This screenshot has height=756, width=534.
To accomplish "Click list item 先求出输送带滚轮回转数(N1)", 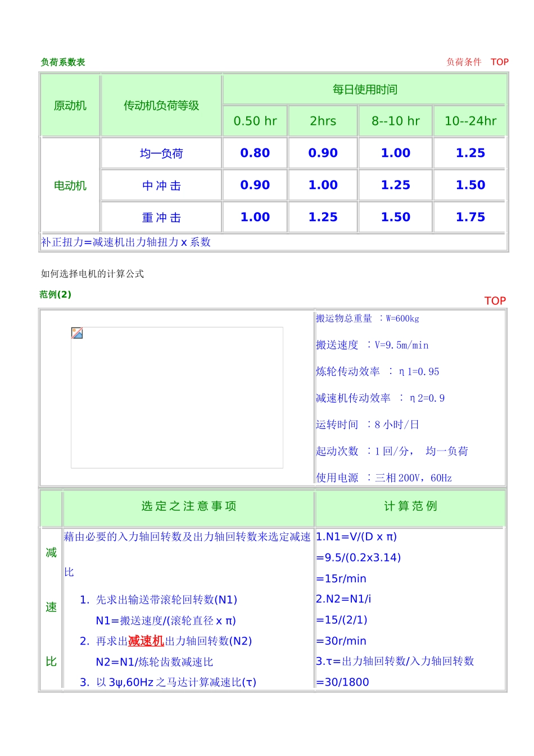I will pos(166,600).
